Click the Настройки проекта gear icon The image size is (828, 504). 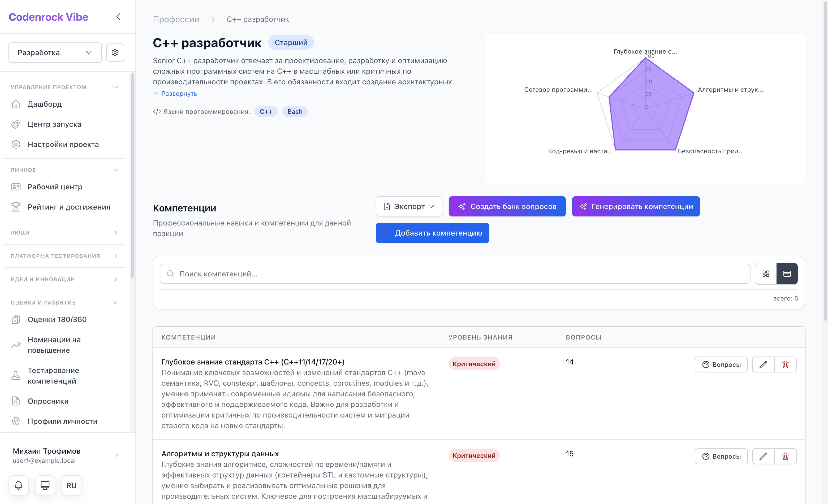tap(16, 144)
